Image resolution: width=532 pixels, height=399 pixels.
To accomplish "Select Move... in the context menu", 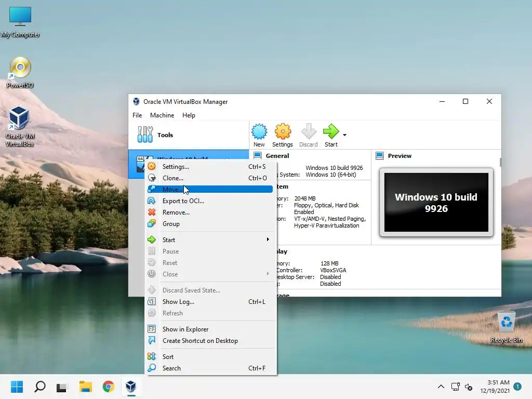I will tap(210, 189).
